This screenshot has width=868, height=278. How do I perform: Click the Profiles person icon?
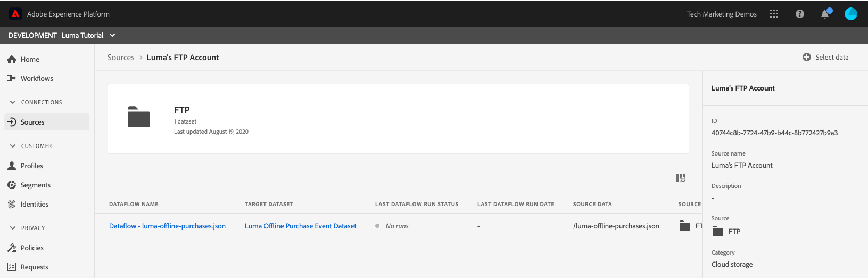12,166
